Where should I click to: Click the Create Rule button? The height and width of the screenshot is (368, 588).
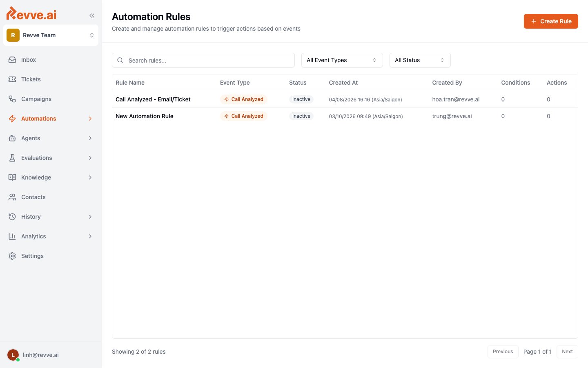point(551,21)
